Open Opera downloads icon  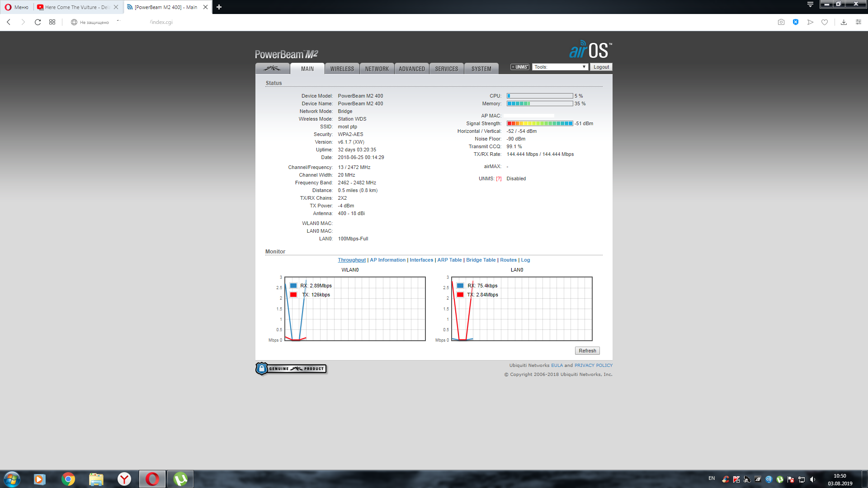(844, 22)
